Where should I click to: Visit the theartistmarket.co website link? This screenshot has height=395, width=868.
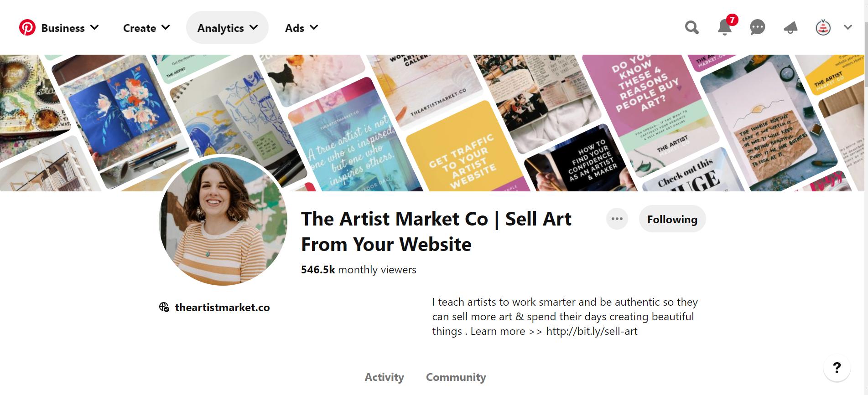pyautogui.click(x=222, y=308)
